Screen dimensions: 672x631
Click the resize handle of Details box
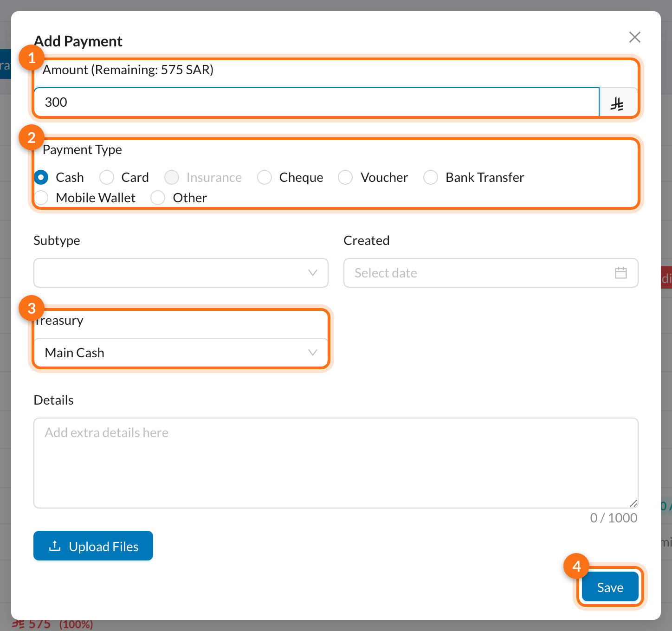click(633, 503)
